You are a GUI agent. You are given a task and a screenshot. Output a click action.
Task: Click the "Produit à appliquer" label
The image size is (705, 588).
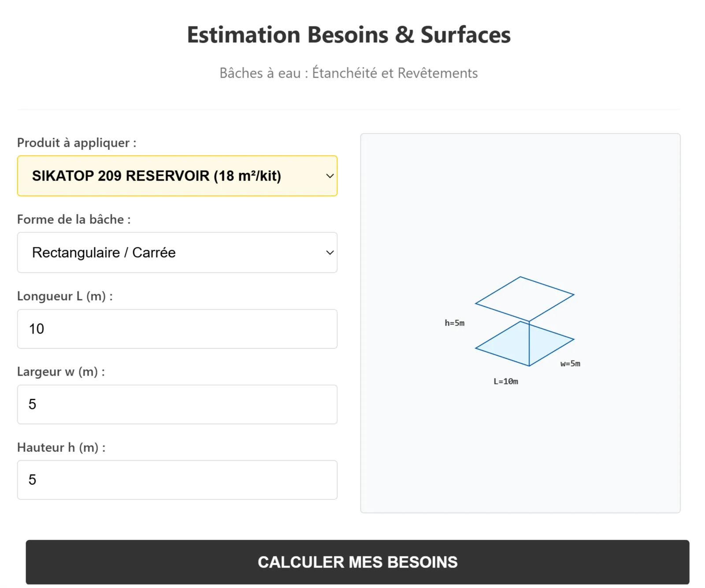click(77, 143)
